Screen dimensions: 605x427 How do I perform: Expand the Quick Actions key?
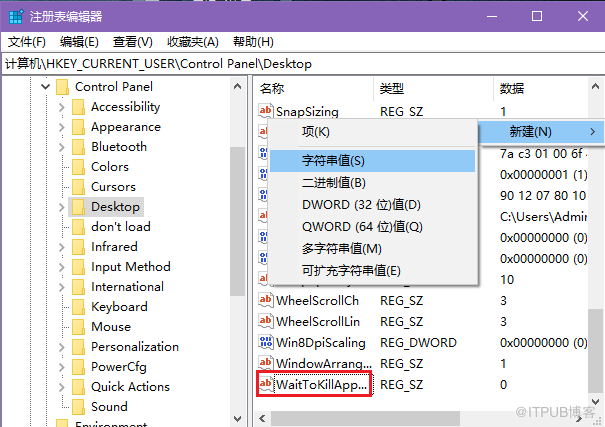(61, 387)
